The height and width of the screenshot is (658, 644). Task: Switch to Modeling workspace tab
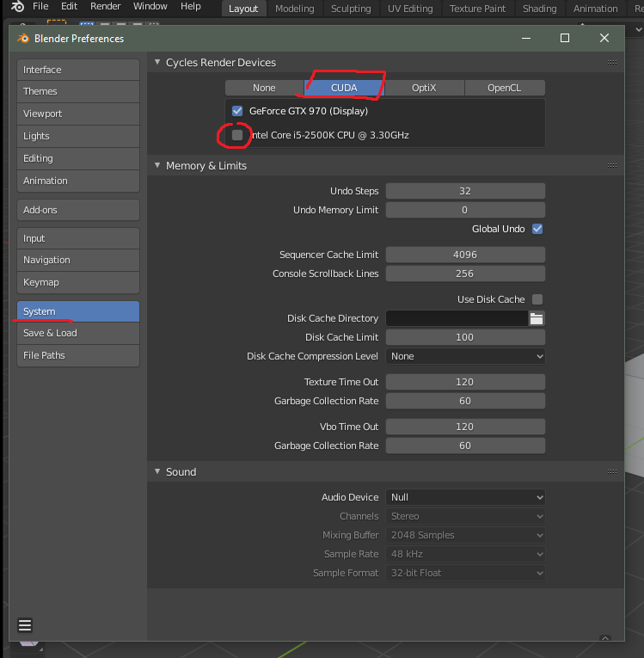pyautogui.click(x=295, y=9)
